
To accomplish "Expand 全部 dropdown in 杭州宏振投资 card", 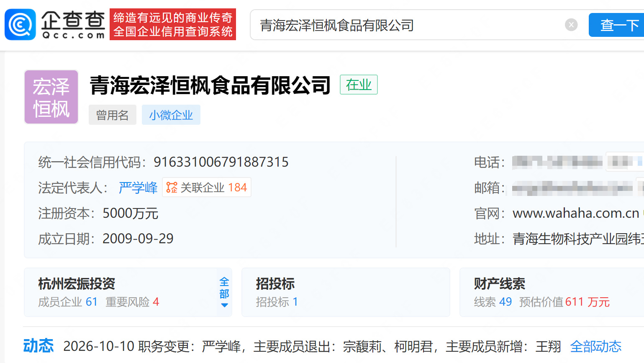I will (x=224, y=292).
